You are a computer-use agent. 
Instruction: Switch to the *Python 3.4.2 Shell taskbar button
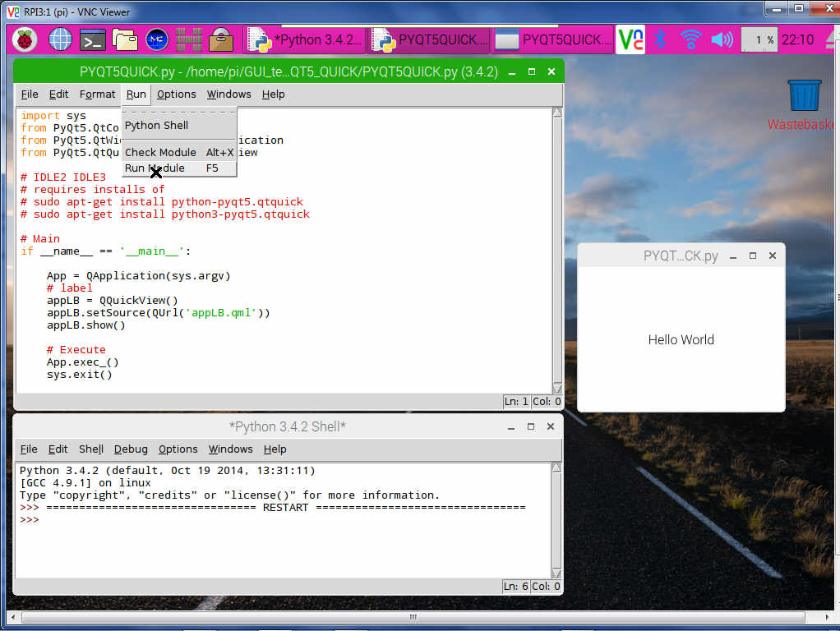[x=304, y=39]
